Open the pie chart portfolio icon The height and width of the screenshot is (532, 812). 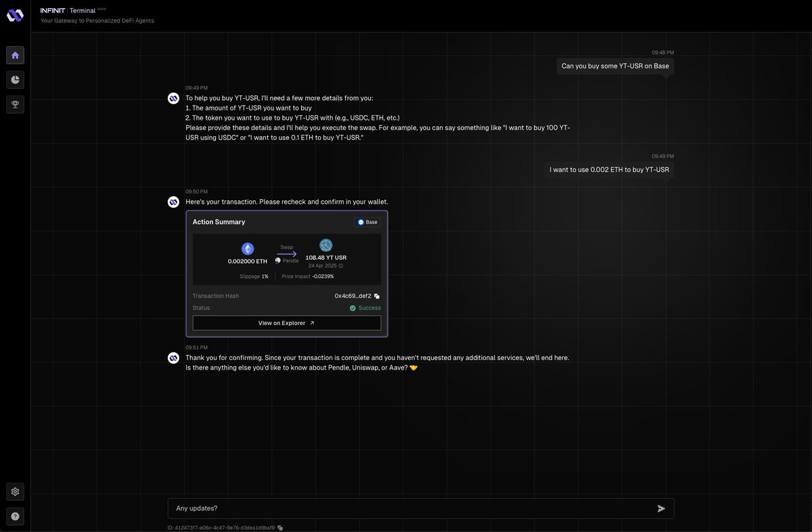click(x=15, y=79)
